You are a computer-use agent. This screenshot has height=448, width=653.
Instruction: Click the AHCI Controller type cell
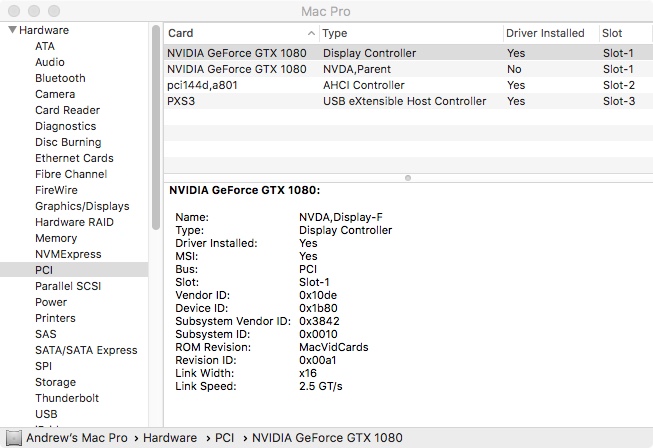[364, 85]
